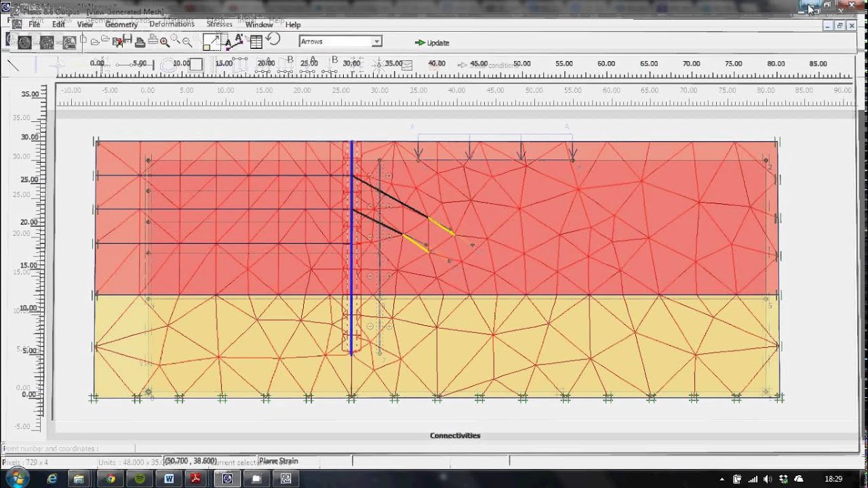Viewport: 868px width, 488px height.
Task: Click the A-A' cross-section icon
Action: click(234, 42)
